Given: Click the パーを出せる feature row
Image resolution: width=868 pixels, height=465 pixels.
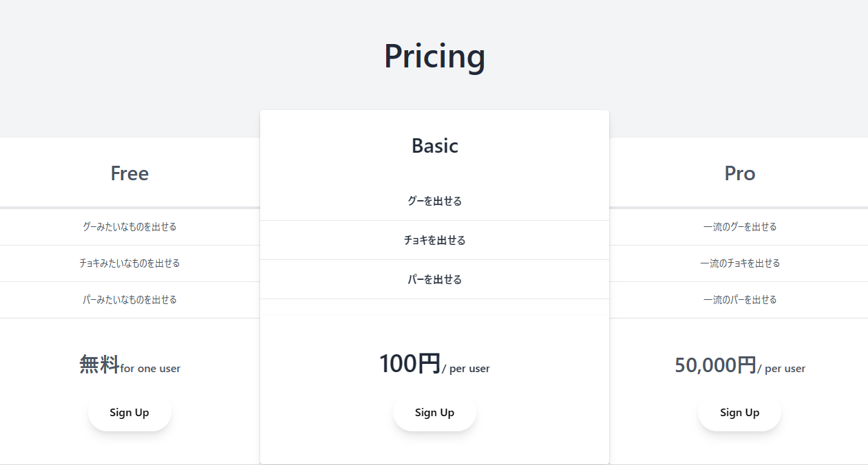Looking at the screenshot, I should click(x=434, y=279).
